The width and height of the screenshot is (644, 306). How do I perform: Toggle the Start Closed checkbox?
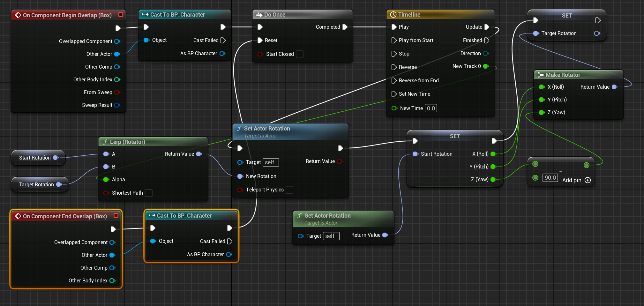point(300,54)
